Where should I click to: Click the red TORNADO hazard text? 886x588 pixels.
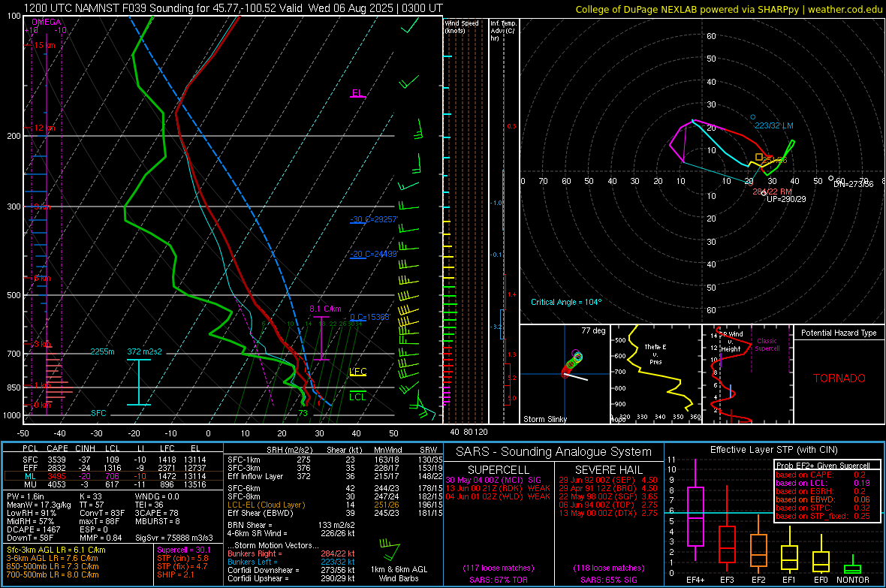tap(839, 378)
